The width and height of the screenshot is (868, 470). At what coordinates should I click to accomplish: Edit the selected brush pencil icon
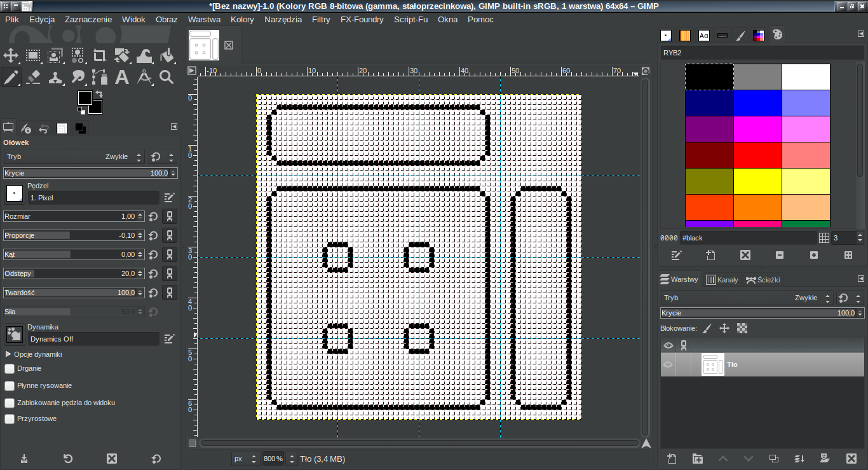pyautogui.click(x=169, y=197)
